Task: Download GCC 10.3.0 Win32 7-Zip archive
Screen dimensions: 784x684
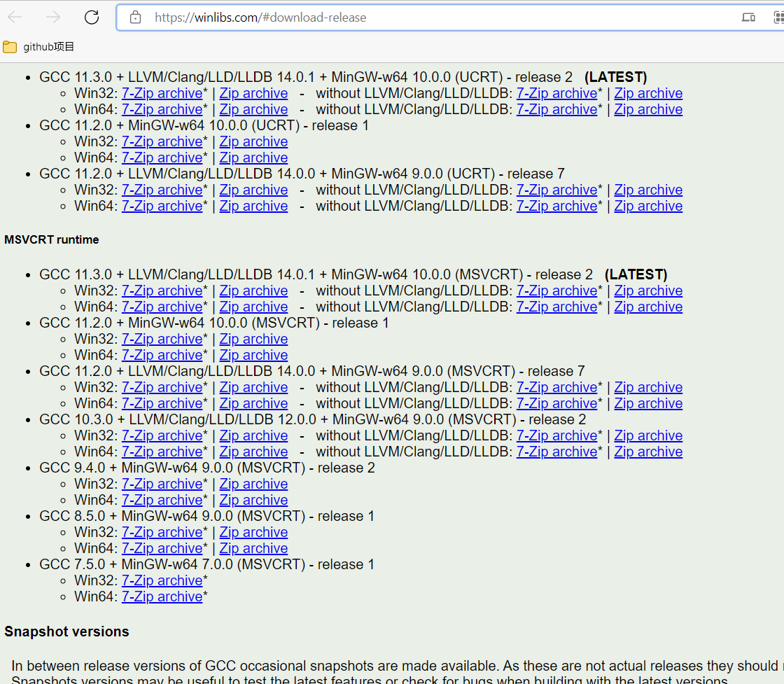Action: pos(162,436)
